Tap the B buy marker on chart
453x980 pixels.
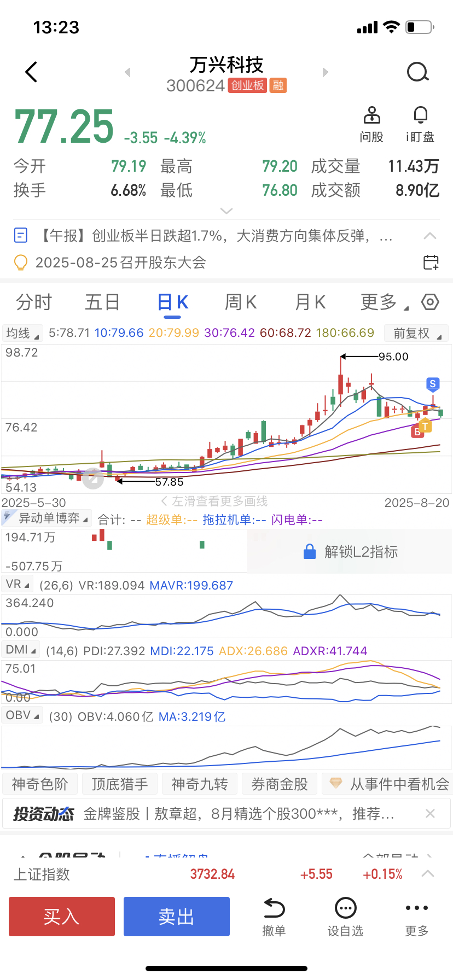(417, 432)
